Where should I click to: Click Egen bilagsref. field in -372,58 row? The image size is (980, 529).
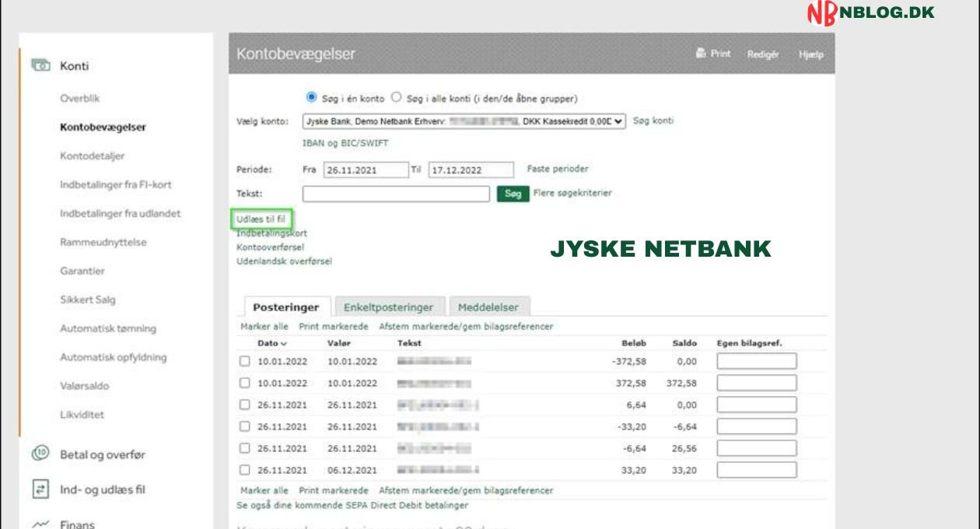click(757, 361)
